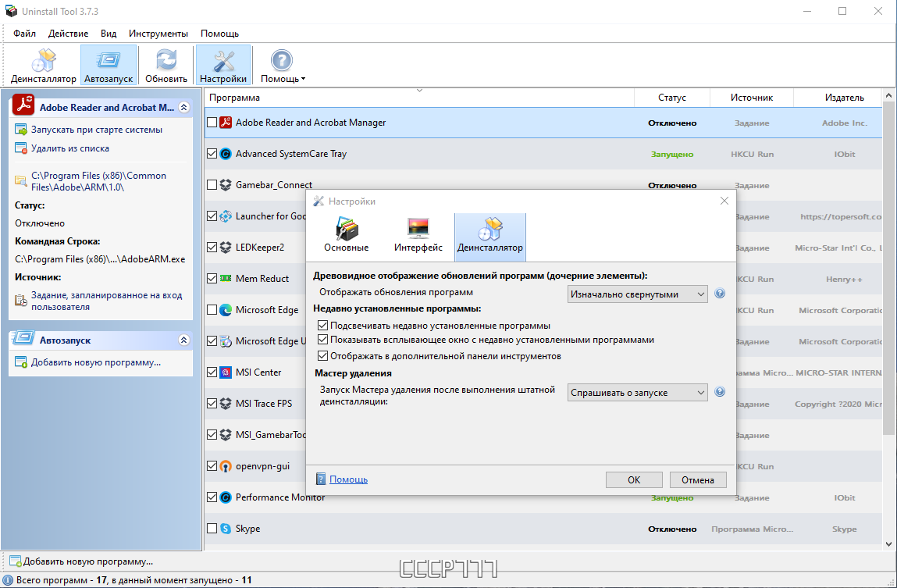
Task: Click help icon beside Изначально свернутыми
Action: (x=721, y=294)
